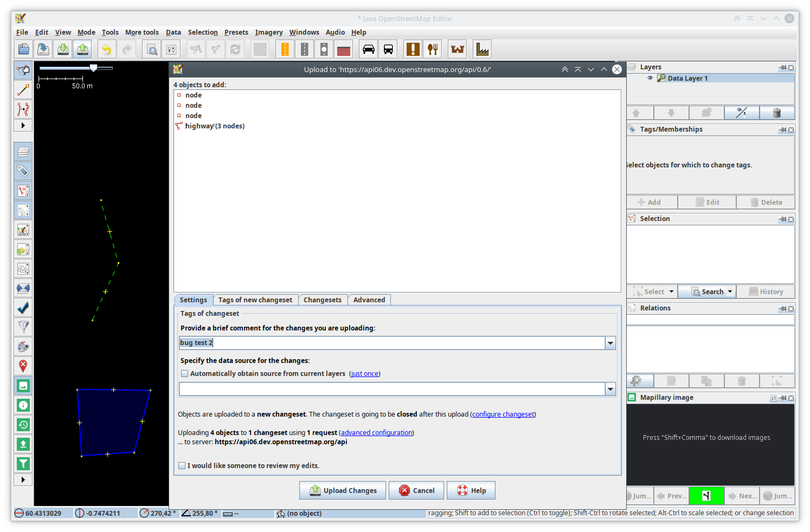Click the undo arrow in toolbar
Viewport: 810px width, 532px height.
pyautogui.click(x=107, y=50)
